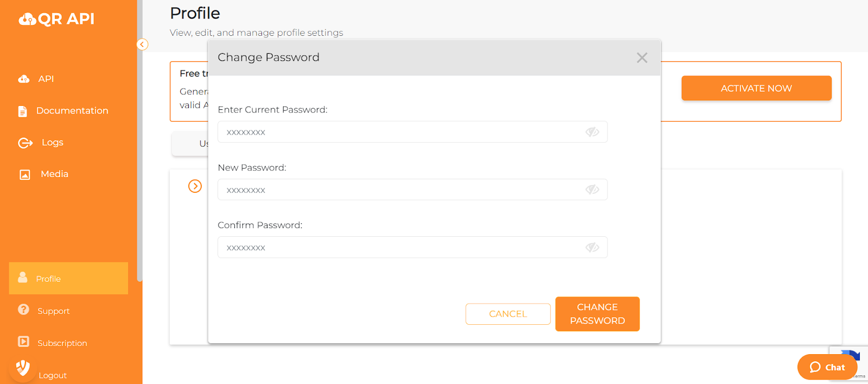Viewport: 868px width, 384px height.
Task: Select Profile in the sidebar menu
Action: click(48, 278)
